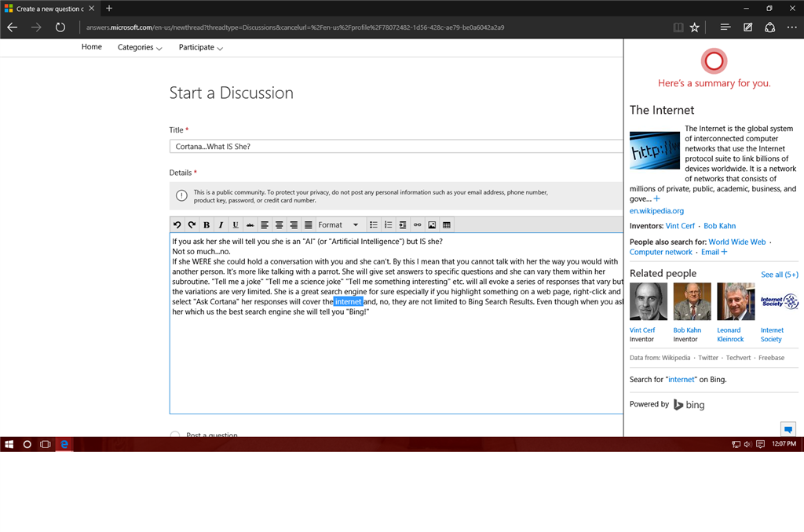Click 'See all (5+)' related people
Screen dimensions: 804x532
coord(780,274)
